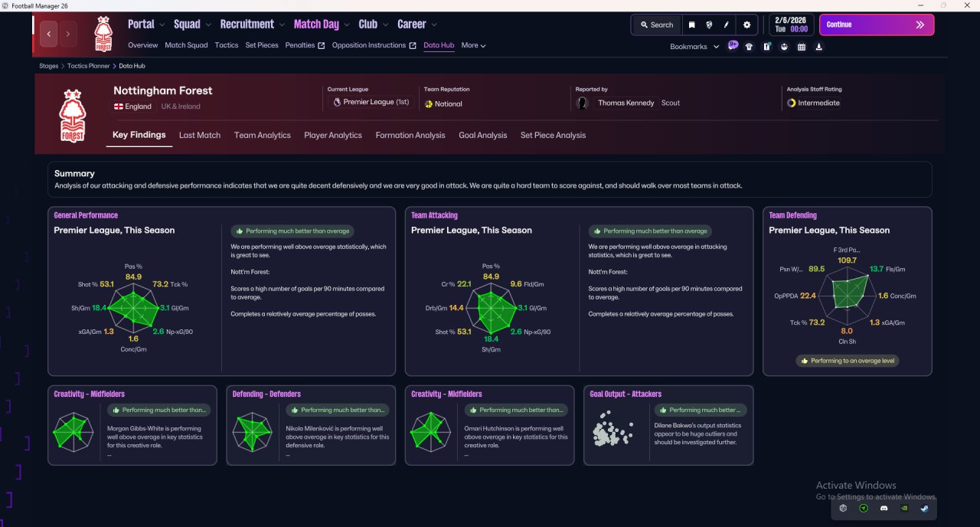Image resolution: width=980 pixels, height=527 pixels.
Task: Open the General Performance card
Action: (221, 291)
